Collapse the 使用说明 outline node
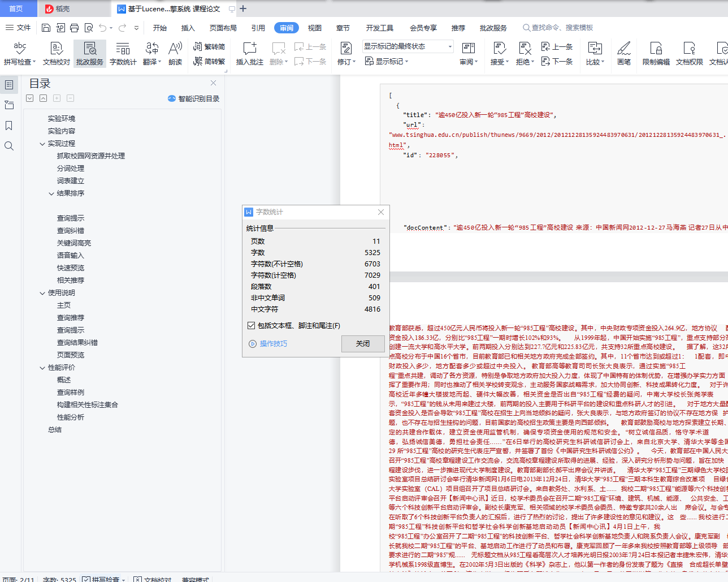Image resolution: width=728 pixels, height=582 pixels. [42, 293]
